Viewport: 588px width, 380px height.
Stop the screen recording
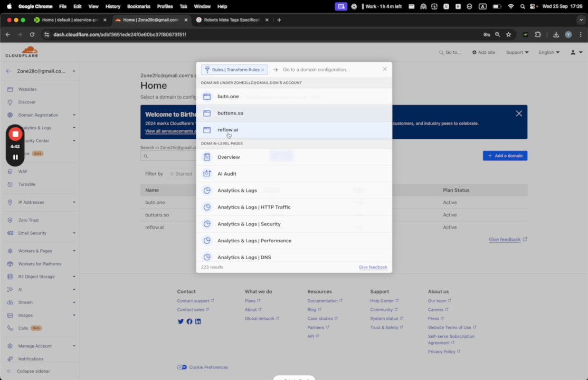pos(15,134)
